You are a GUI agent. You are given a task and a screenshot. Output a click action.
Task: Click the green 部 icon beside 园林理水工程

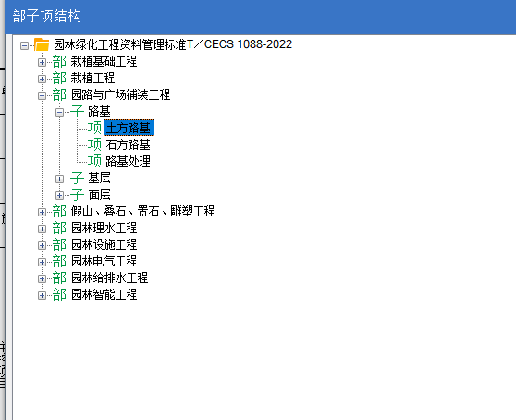[59, 229]
